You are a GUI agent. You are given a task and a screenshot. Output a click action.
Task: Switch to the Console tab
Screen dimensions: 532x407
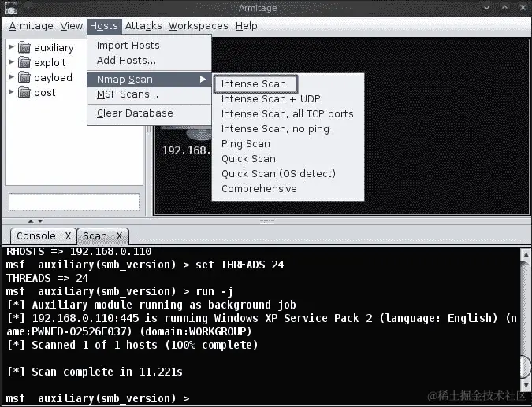pyautogui.click(x=36, y=236)
